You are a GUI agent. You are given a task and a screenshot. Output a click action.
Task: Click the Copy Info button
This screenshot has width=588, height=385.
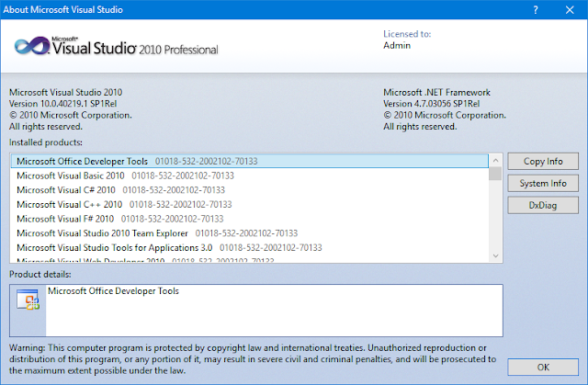point(543,161)
